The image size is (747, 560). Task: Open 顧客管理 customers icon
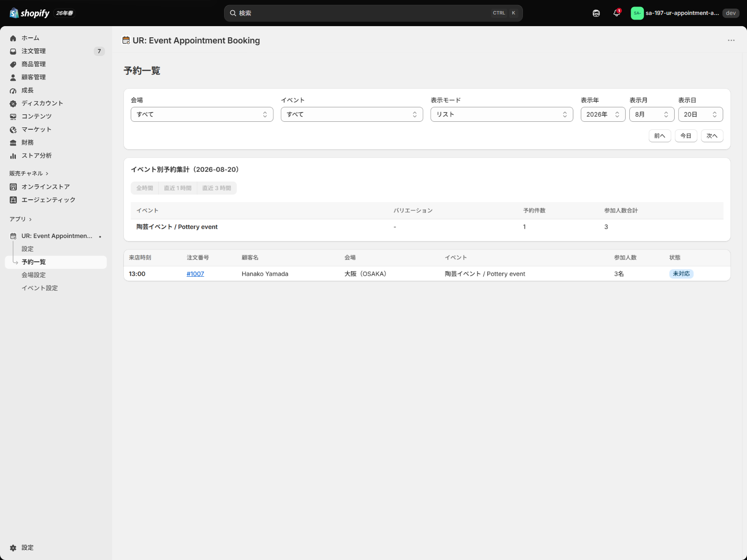(13, 77)
